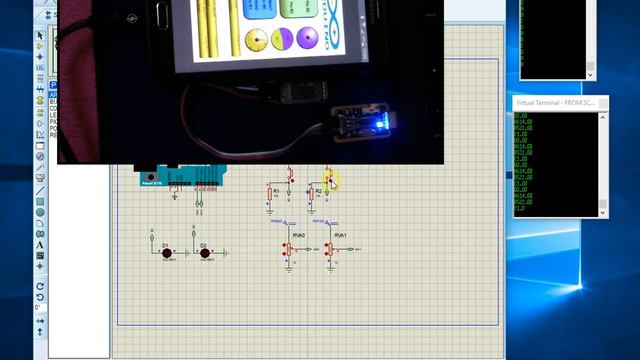The height and width of the screenshot is (360, 640).
Task: Click the Rotate Clockwise icon
Action: pyautogui.click(x=40, y=286)
